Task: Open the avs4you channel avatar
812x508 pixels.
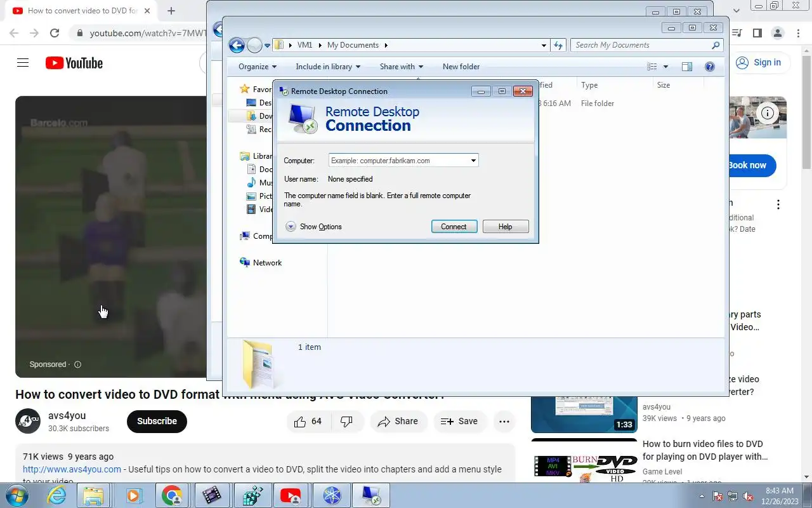Action: pos(28,421)
